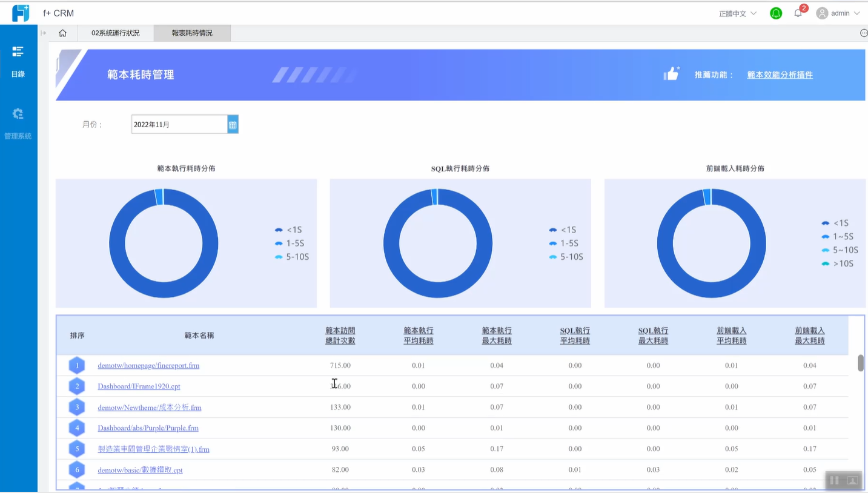Open Dashboard/IFrame1920.cpt template link
This screenshot has width=868, height=493.
pos(139,386)
